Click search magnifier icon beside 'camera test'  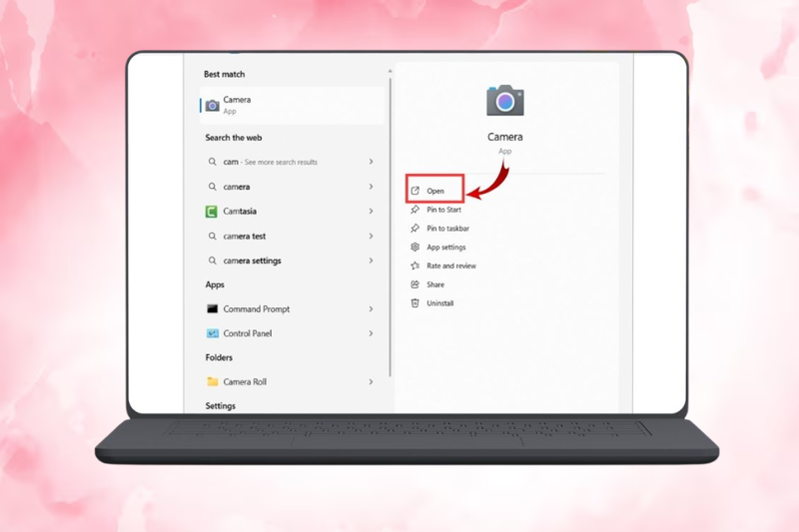(213, 237)
